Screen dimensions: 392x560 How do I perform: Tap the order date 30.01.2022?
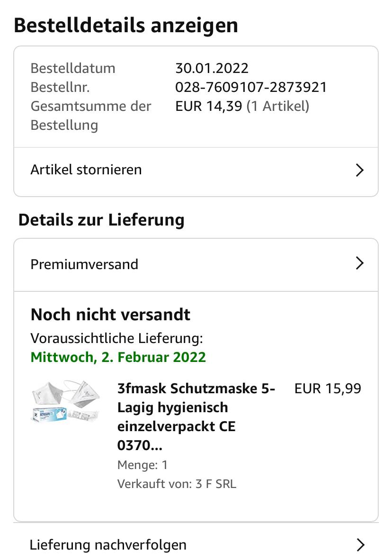[212, 68]
